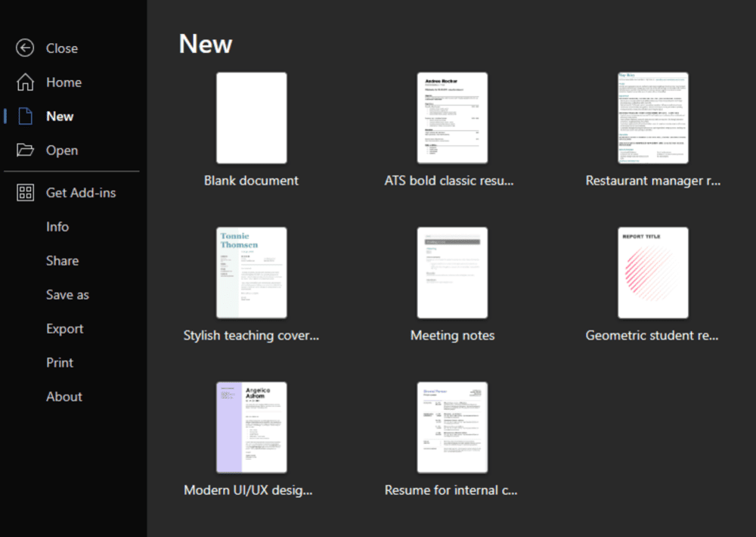Image resolution: width=756 pixels, height=537 pixels.
Task: Click the 'Restaurant manager r...' caption
Action: (653, 181)
